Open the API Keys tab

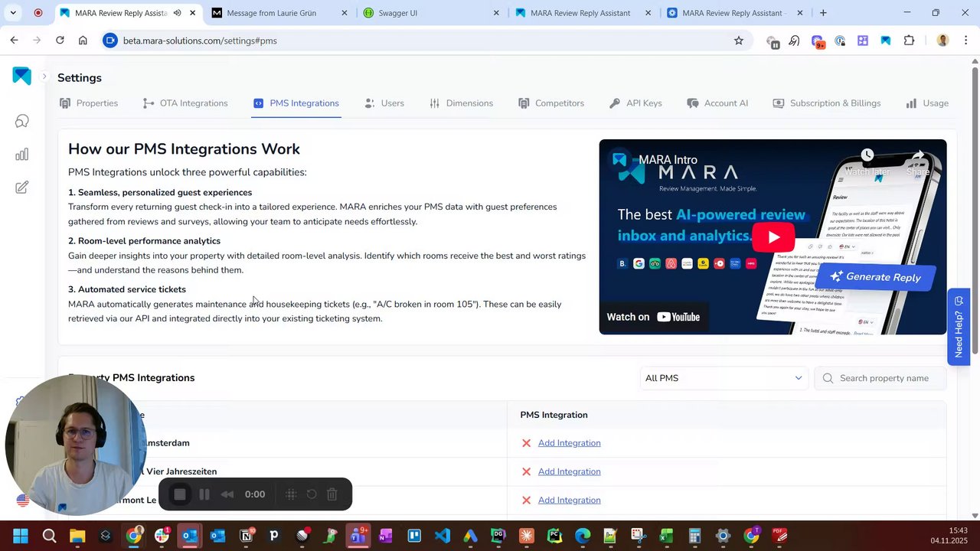(x=635, y=103)
